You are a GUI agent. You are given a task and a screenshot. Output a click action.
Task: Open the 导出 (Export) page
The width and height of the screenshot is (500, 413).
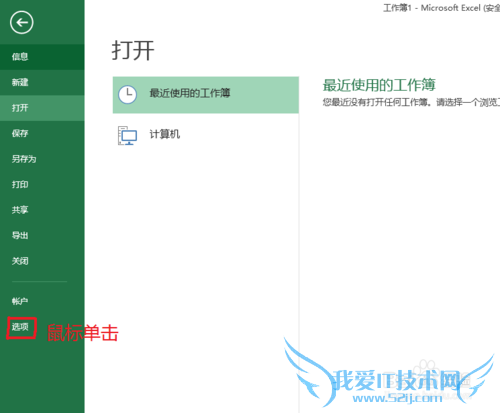click(42, 235)
